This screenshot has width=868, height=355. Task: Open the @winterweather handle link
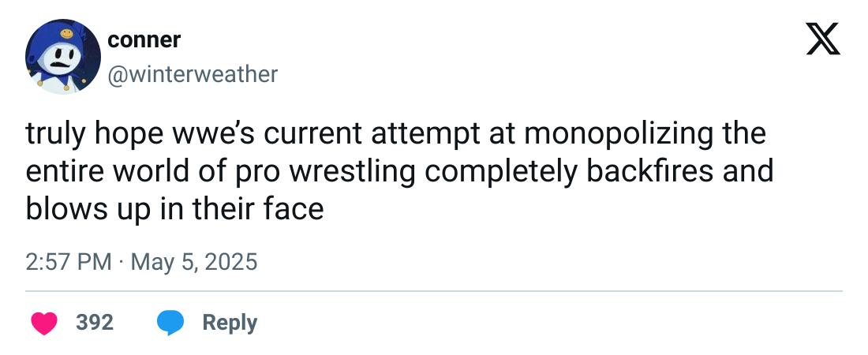pyautogui.click(x=192, y=74)
